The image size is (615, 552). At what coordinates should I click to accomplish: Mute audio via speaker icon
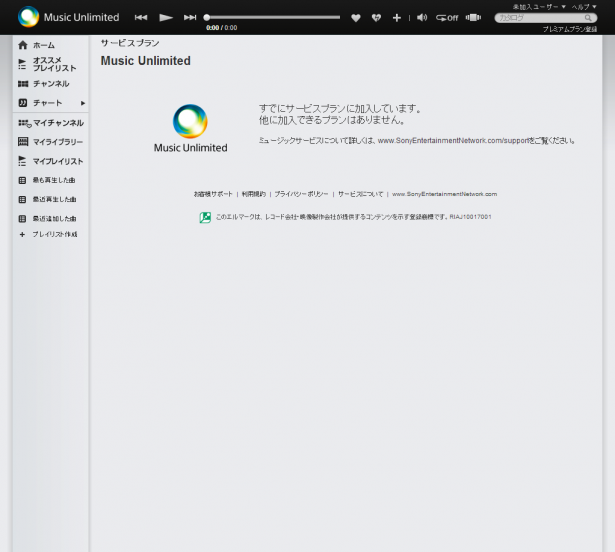point(422,18)
